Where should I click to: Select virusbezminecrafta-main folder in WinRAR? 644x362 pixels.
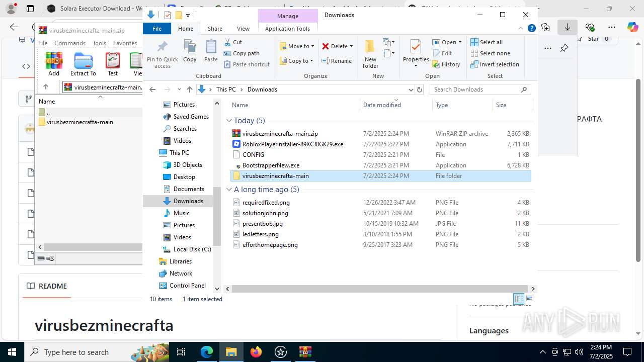pos(79,122)
